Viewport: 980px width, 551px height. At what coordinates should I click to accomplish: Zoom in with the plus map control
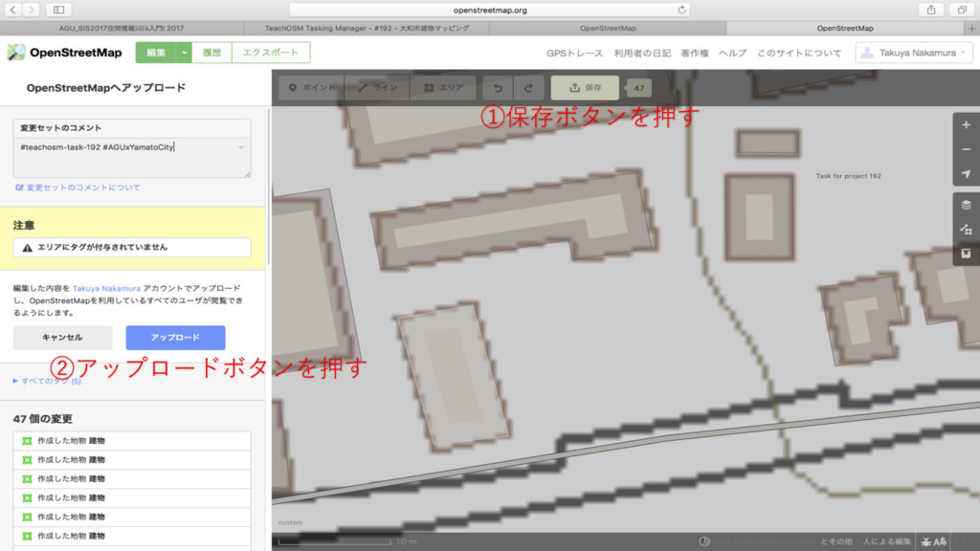point(967,125)
